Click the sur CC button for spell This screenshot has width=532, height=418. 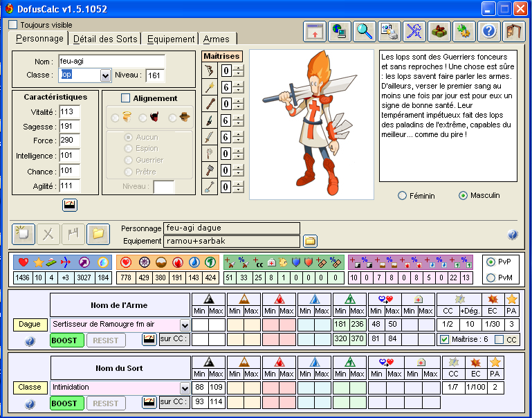click(174, 402)
